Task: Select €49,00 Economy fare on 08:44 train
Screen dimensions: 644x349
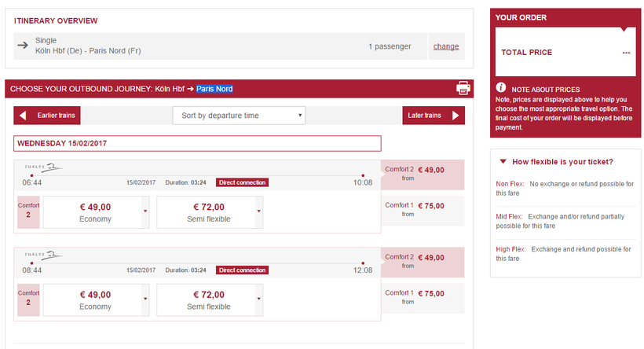Action: [95, 299]
